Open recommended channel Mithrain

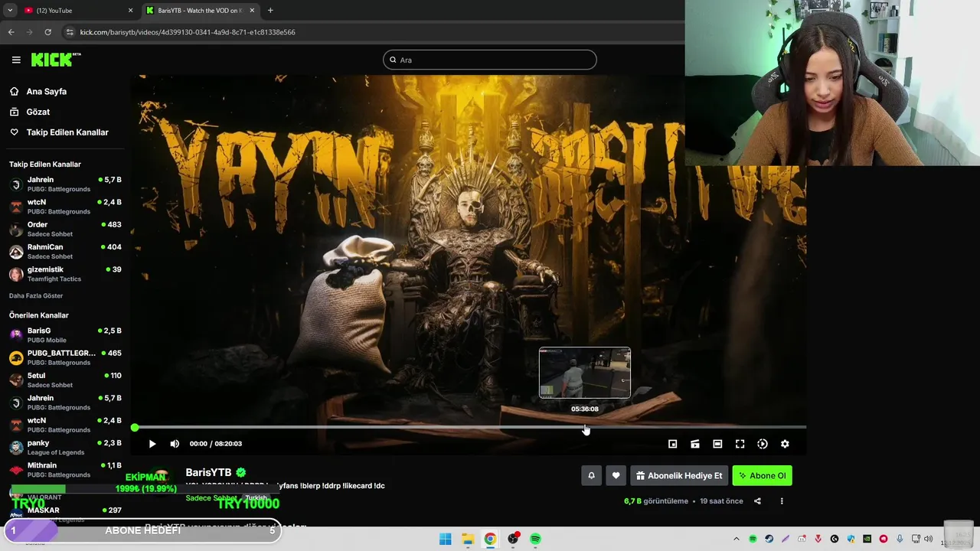pyautogui.click(x=65, y=469)
